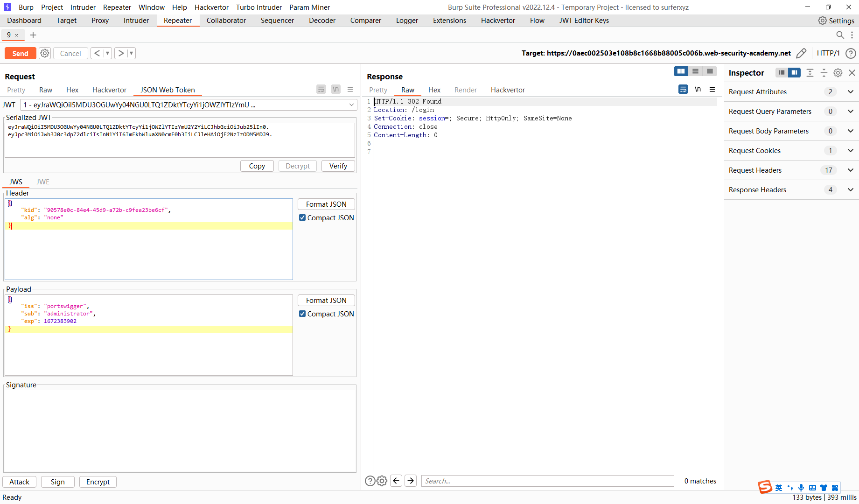Click Format JSON for Header

click(326, 204)
